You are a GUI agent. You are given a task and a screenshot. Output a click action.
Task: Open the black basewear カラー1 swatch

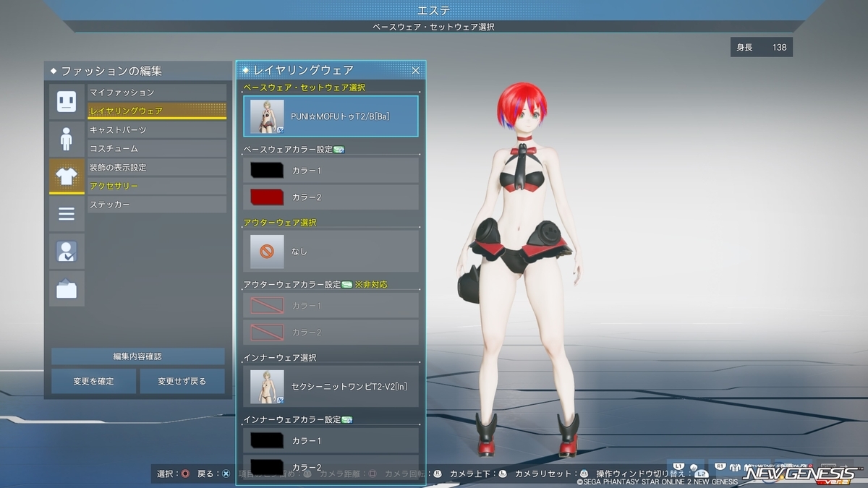(266, 171)
